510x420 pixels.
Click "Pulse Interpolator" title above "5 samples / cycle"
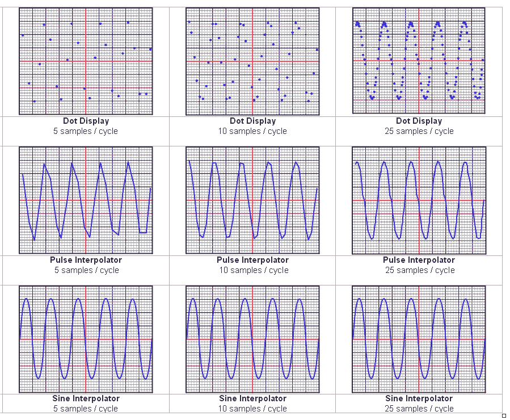[x=86, y=260]
